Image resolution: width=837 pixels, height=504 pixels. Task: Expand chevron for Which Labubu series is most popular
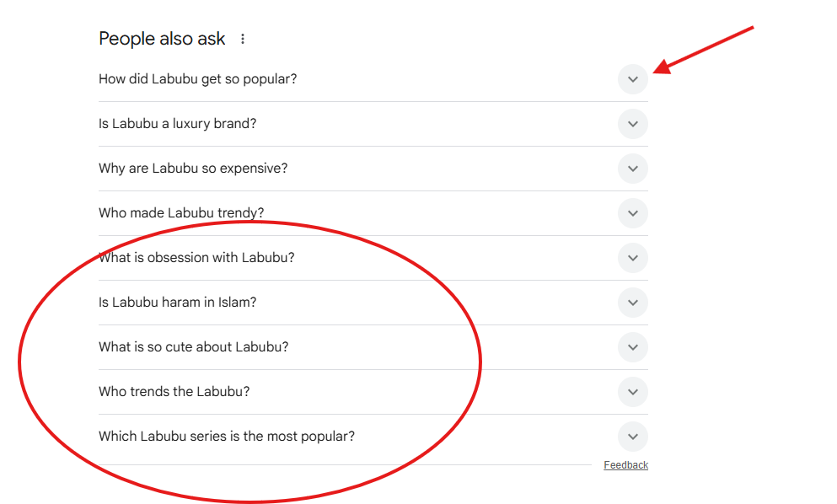[632, 437]
